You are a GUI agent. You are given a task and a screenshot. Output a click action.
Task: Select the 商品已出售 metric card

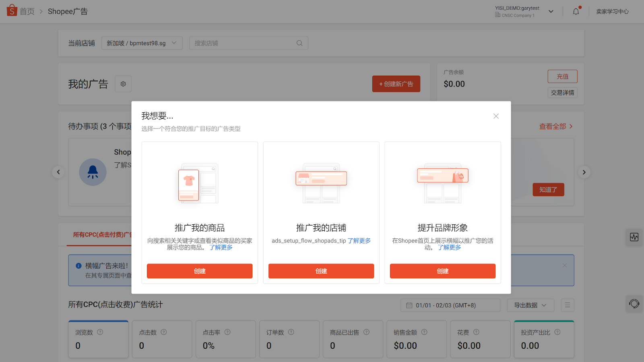point(353,339)
